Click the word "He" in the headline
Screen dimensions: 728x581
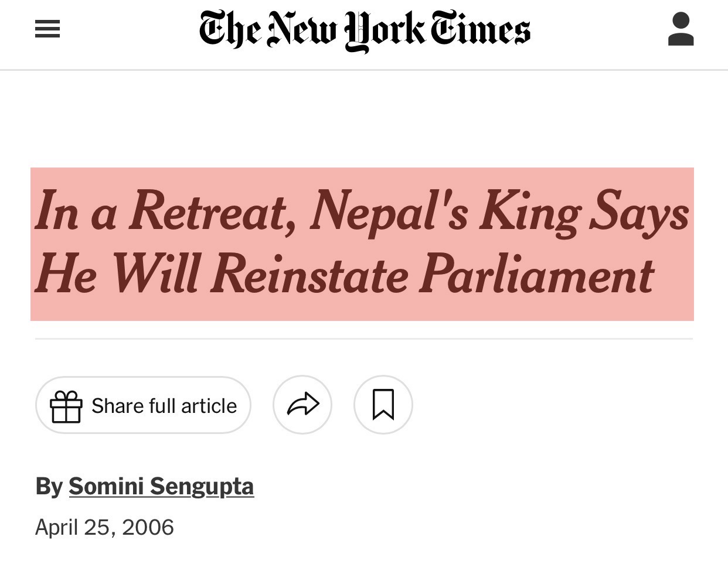pyautogui.click(x=66, y=275)
